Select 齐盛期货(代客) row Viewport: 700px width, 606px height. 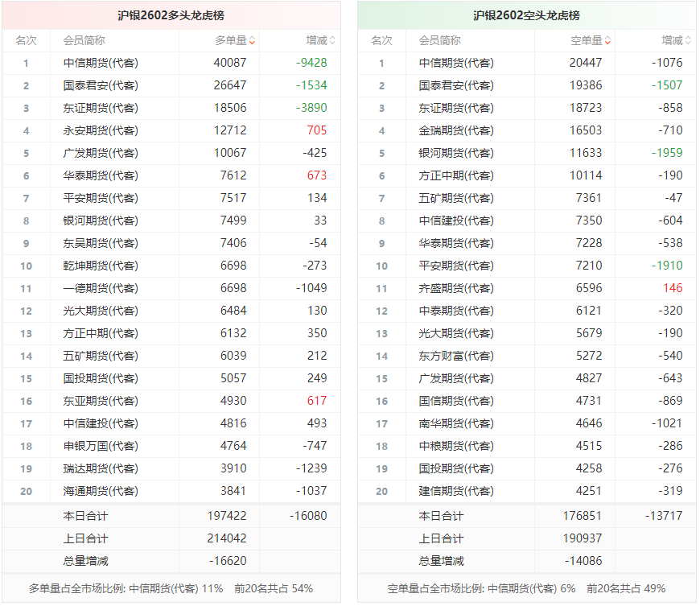tap(526, 288)
